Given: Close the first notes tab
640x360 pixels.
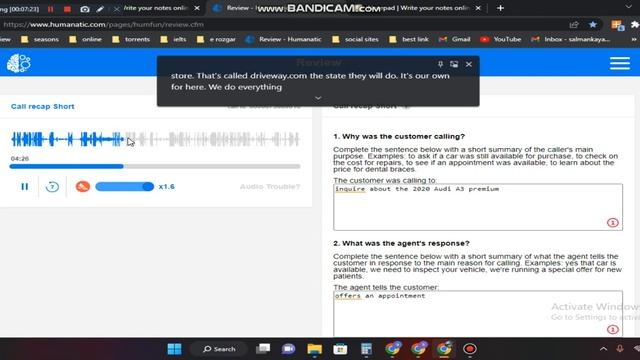Looking at the screenshot, I should pyautogui.click(x=197, y=8).
